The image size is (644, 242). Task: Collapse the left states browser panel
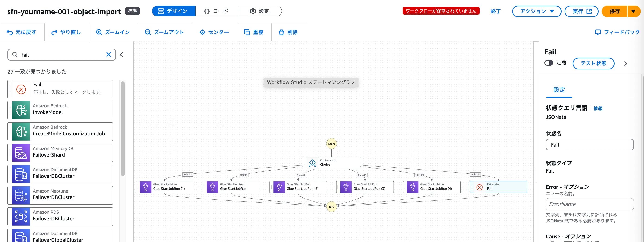pyautogui.click(x=121, y=55)
